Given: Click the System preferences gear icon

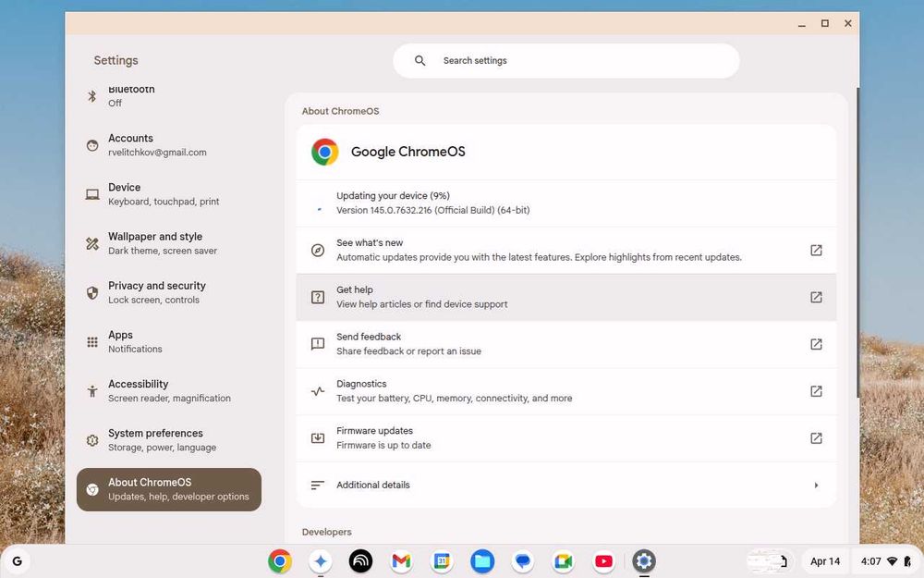Looking at the screenshot, I should pyautogui.click(x=92, y=440).
